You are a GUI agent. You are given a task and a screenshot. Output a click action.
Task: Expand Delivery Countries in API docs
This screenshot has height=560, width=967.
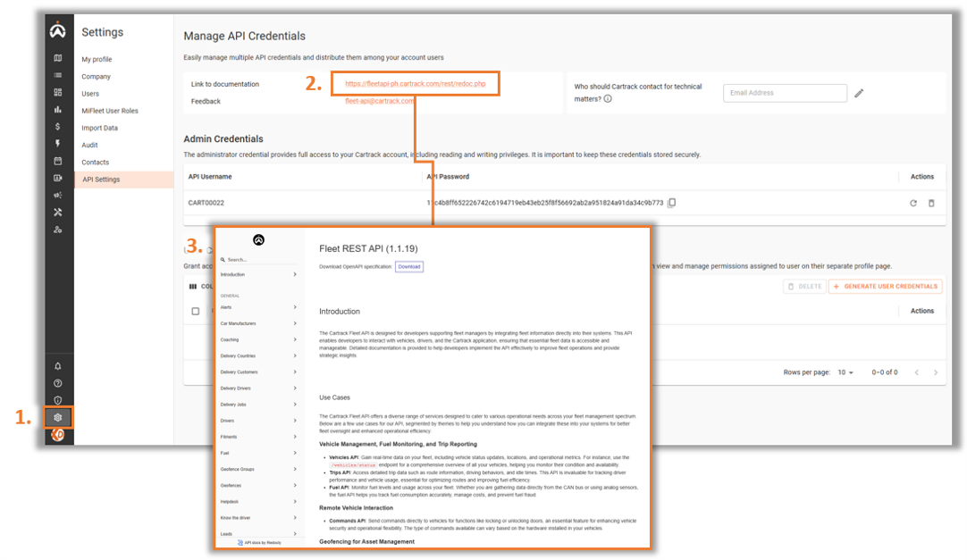click(x=259, y=356)
